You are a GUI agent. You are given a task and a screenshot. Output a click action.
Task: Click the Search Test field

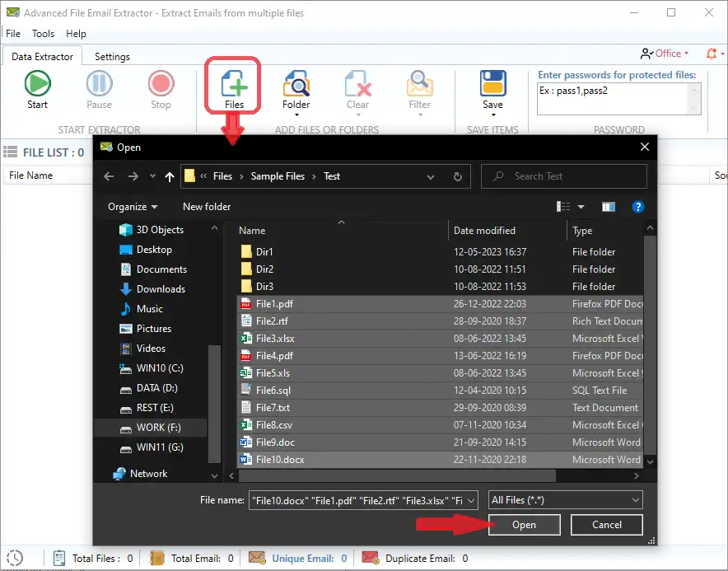pyautogui.click(x=563, y=176)
